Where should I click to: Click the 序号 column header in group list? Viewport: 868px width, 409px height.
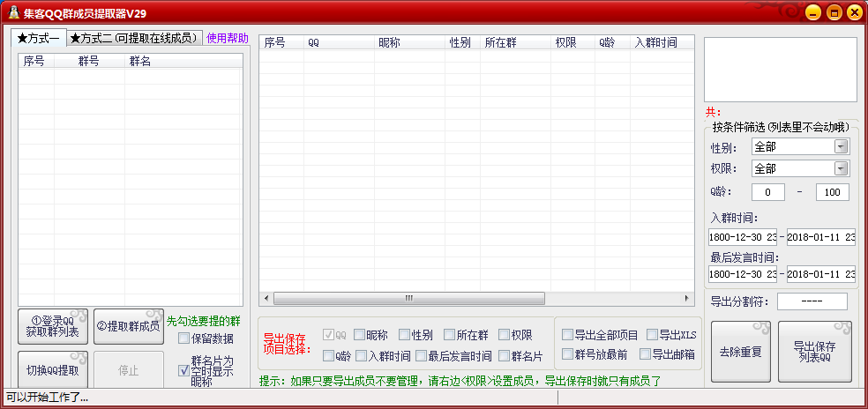[x=36, y=61]
